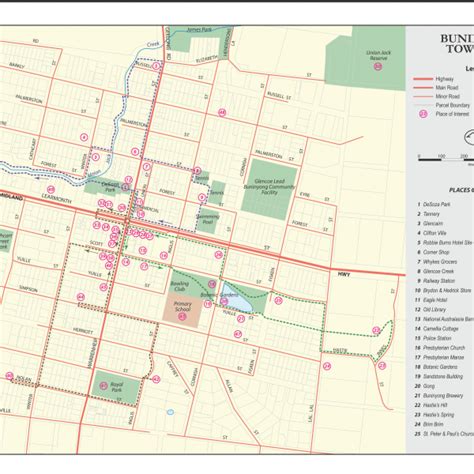Click marker 26 south of the highway

pos(218,255)
